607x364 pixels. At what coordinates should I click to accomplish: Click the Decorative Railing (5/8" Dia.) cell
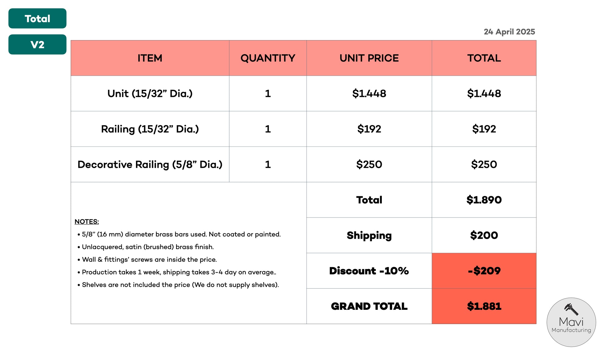coord(150,165)
